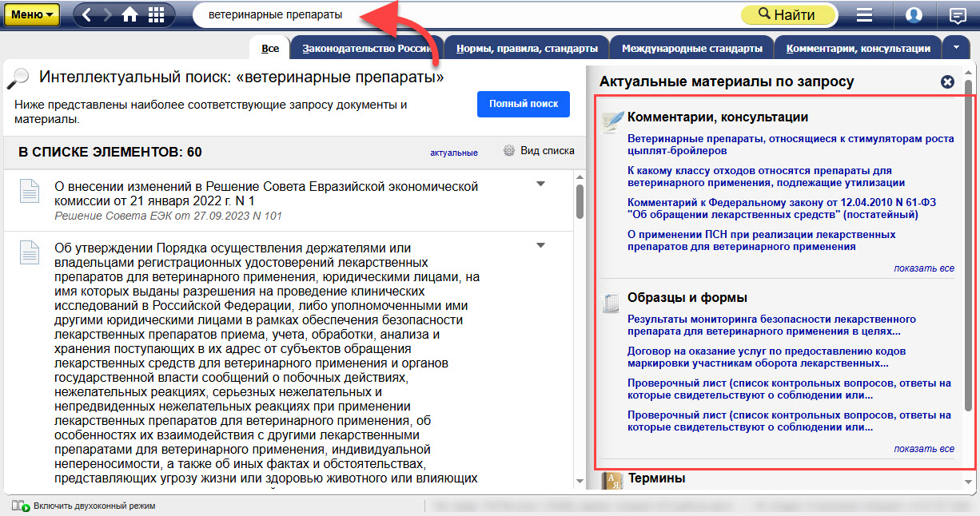Open the user profile icon
The image size is (980, 516).
(x=914, y=15)
